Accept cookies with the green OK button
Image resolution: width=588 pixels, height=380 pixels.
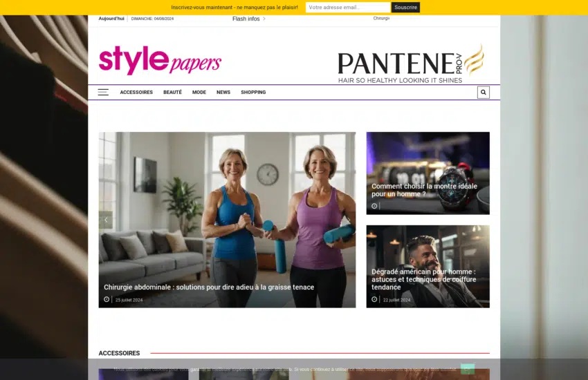468,369
